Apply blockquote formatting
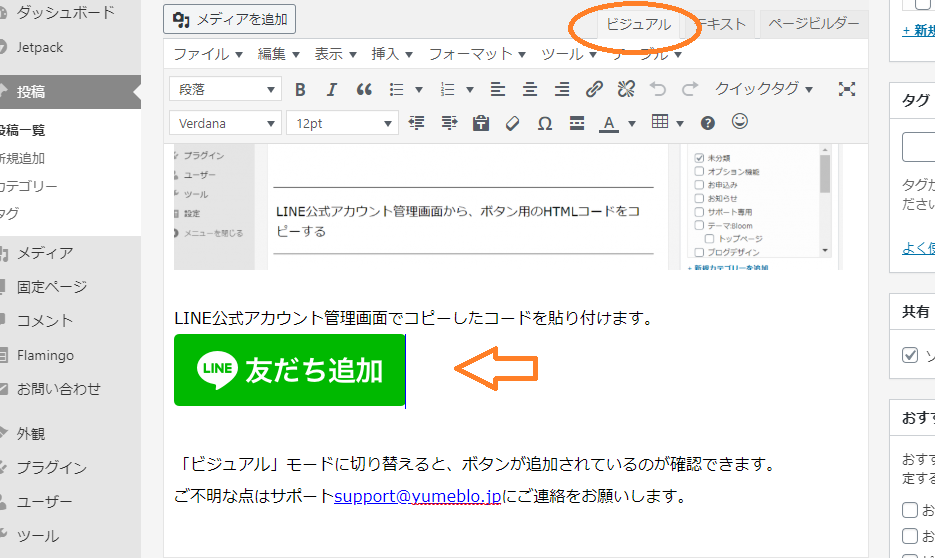Screen dimensions: 935x558 tap(364, 89)
